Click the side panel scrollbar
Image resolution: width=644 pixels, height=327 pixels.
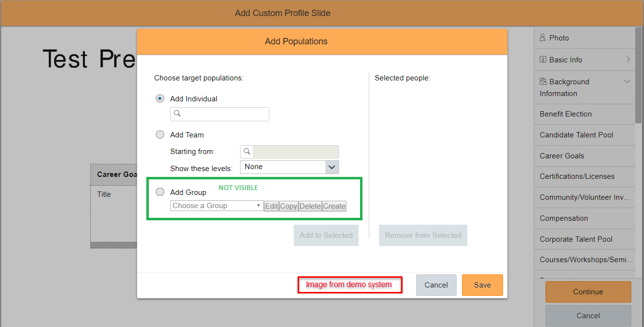pos(639,76)
